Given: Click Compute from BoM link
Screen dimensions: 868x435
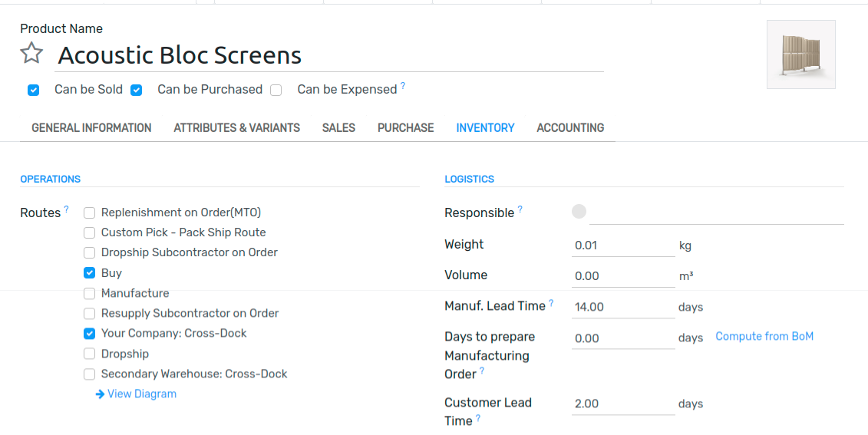Looking at the screenshot, I should tap(764, 337).
